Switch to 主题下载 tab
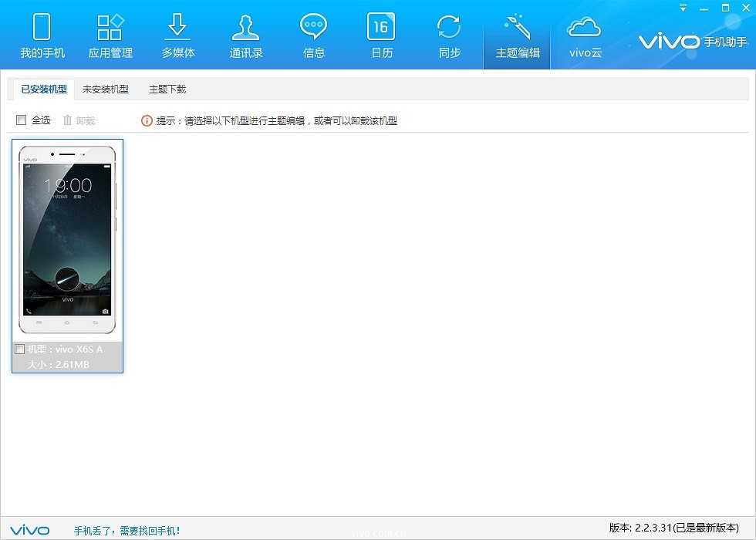Screen dimensions: 756x540 (x=167, y=89)
